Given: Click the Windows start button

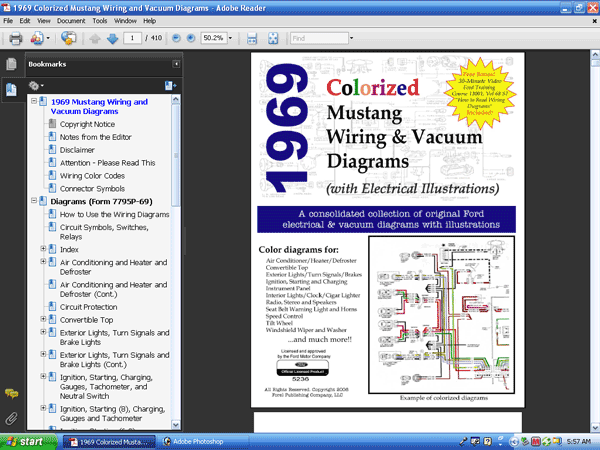Looking at the screenshot, I should tap(28, 442).
